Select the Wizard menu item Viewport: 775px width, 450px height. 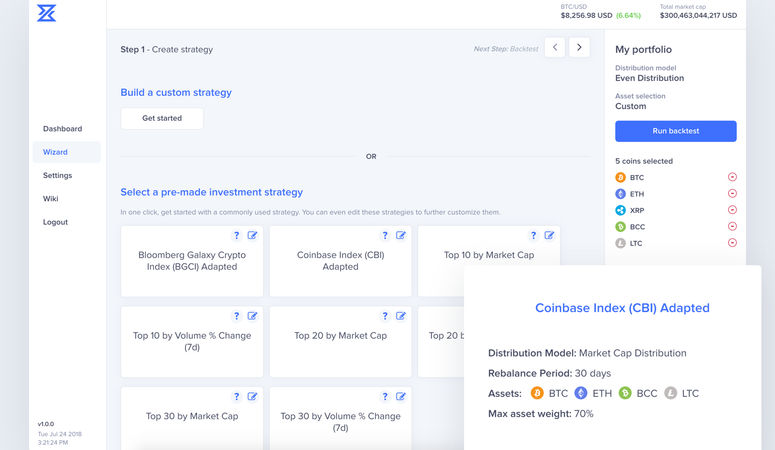click(x=67, y=152)
